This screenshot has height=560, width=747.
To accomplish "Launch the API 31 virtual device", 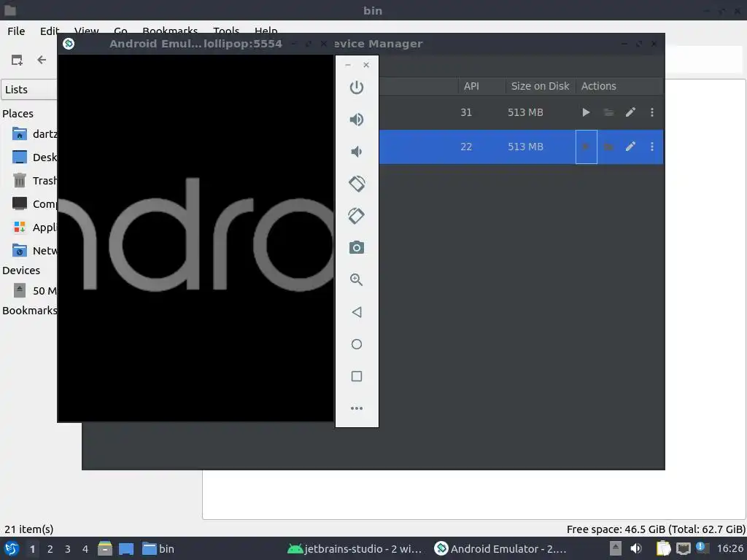I will [586, 112].
